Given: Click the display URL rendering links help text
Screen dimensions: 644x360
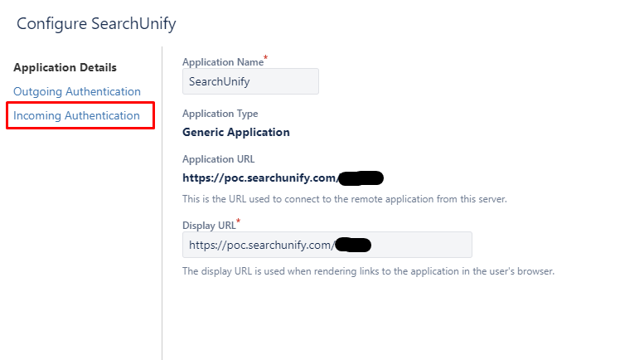Looking at the screenshot, I should (x=367, y=271).
